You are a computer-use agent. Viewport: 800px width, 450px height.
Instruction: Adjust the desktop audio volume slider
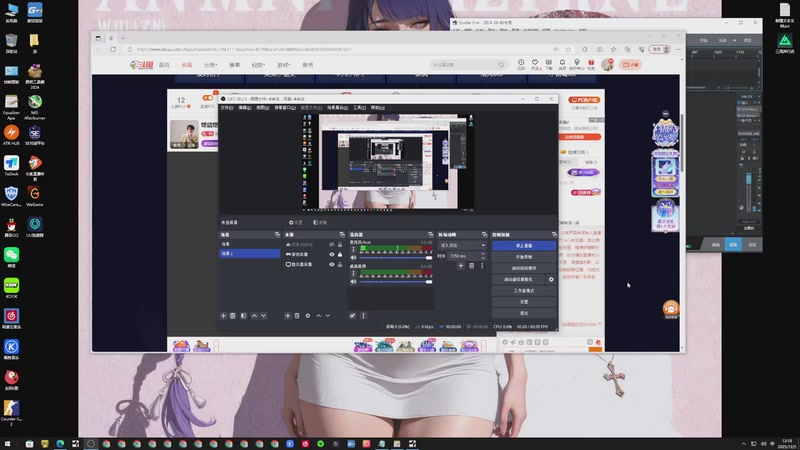[x=395, y=282]
